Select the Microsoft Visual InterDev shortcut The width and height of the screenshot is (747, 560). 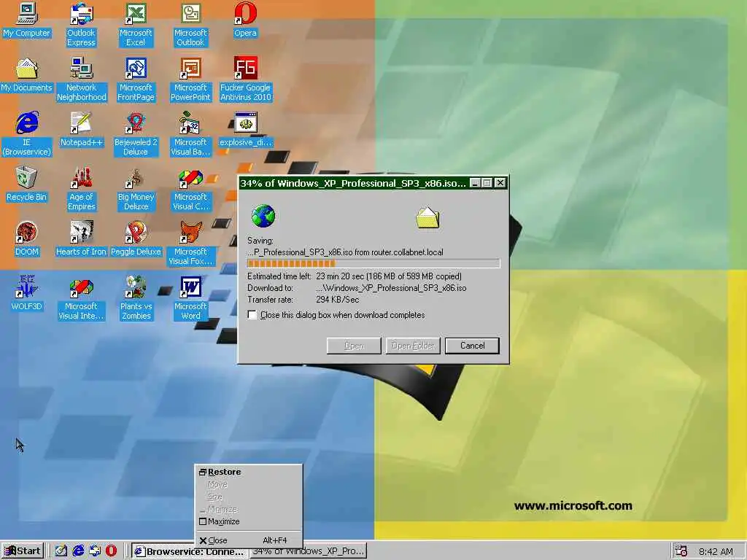pos(81,298)
